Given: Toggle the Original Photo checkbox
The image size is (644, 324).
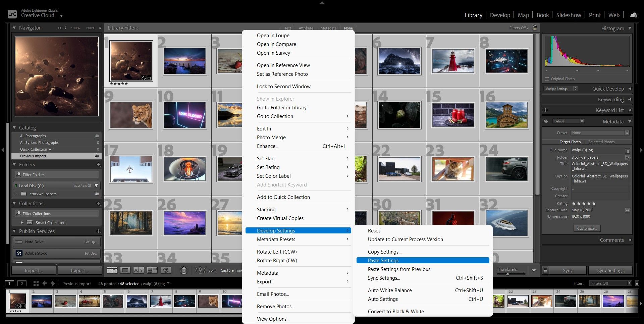Looking at the screenshot, I should [547, 79].
